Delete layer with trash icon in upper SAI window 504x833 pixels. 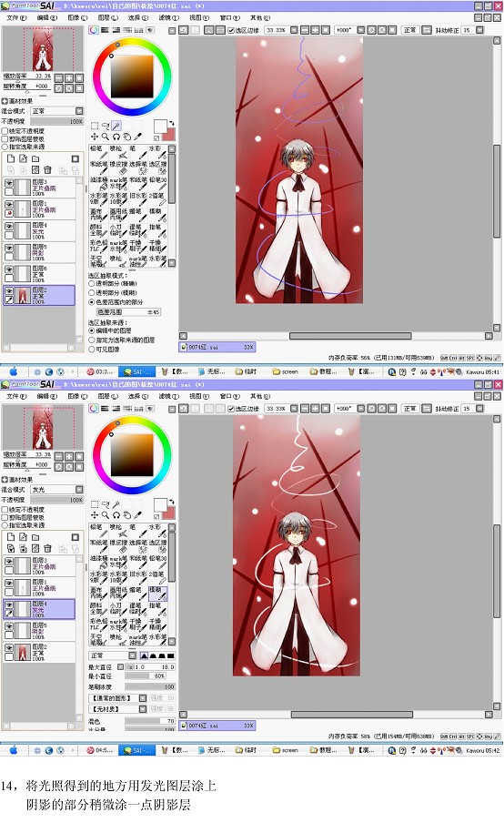[x=47, y=170]
